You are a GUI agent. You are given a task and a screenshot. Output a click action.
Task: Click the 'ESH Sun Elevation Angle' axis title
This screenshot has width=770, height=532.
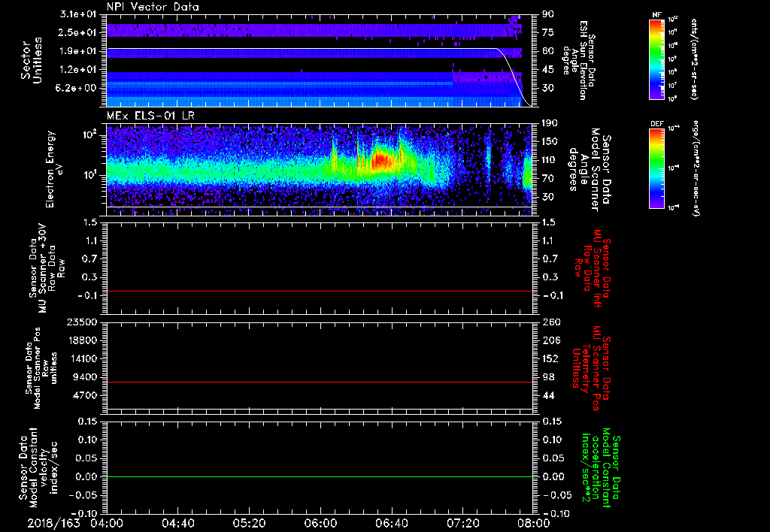580,60
